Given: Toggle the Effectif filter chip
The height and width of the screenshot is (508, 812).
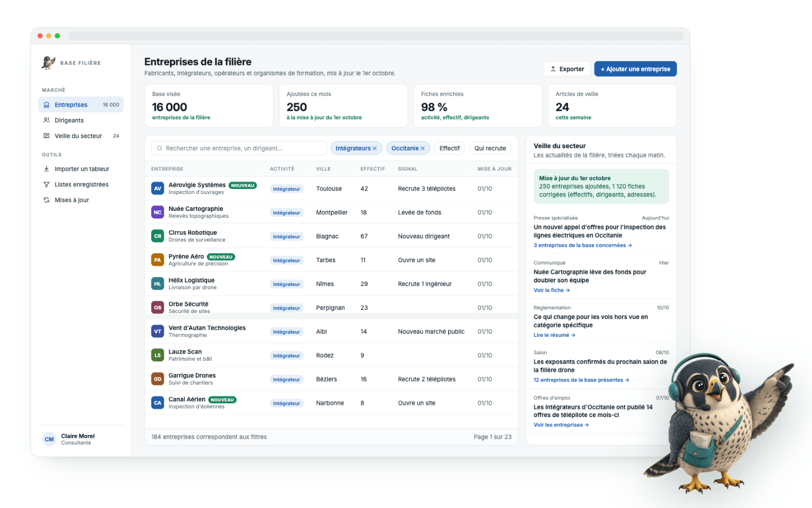Looking at the screenshot, I should tap(450, 148).
